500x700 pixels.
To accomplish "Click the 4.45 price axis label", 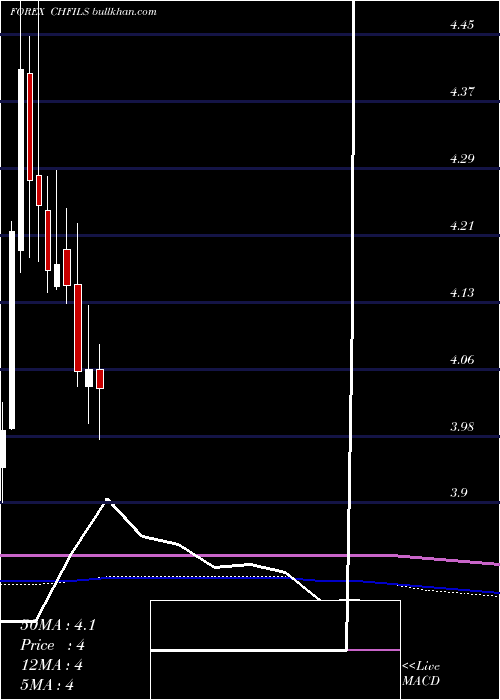I will click(462, 25).
